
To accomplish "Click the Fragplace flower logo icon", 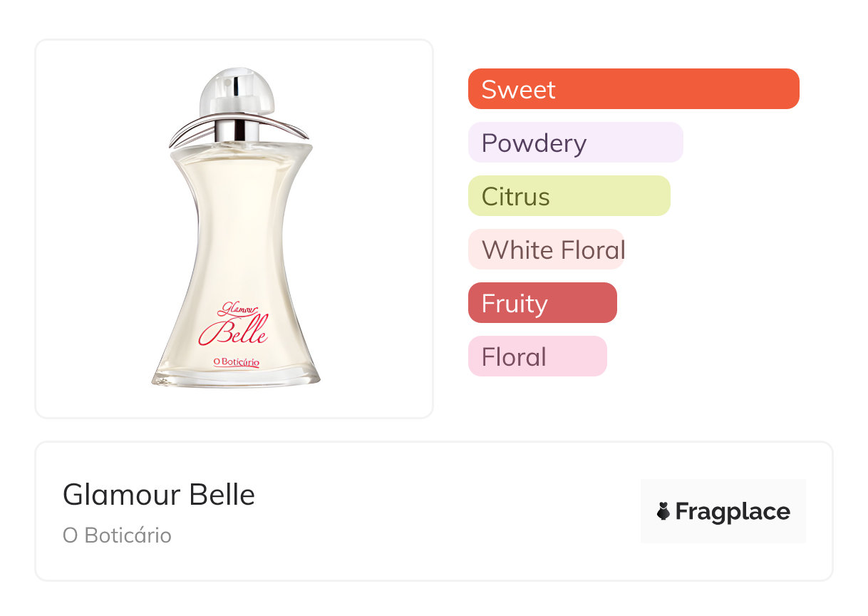I will (x=663, y=511).
